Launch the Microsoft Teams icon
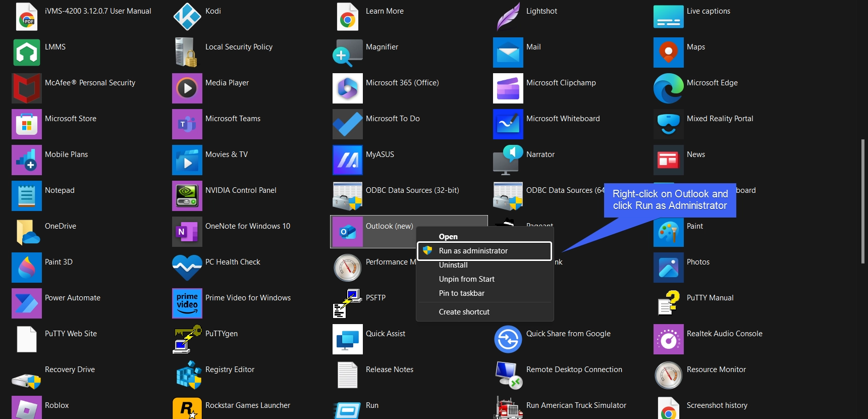The height and width of the screenshot is (419, 868). coord(187,124)
